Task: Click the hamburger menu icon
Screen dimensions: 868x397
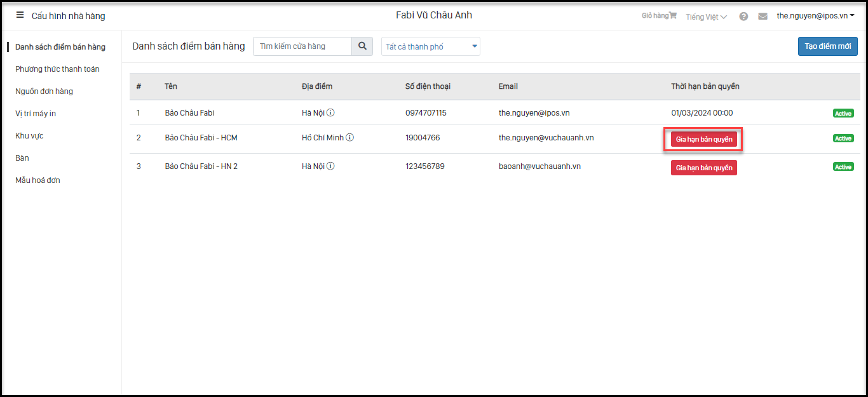Action: click(20, 15)
